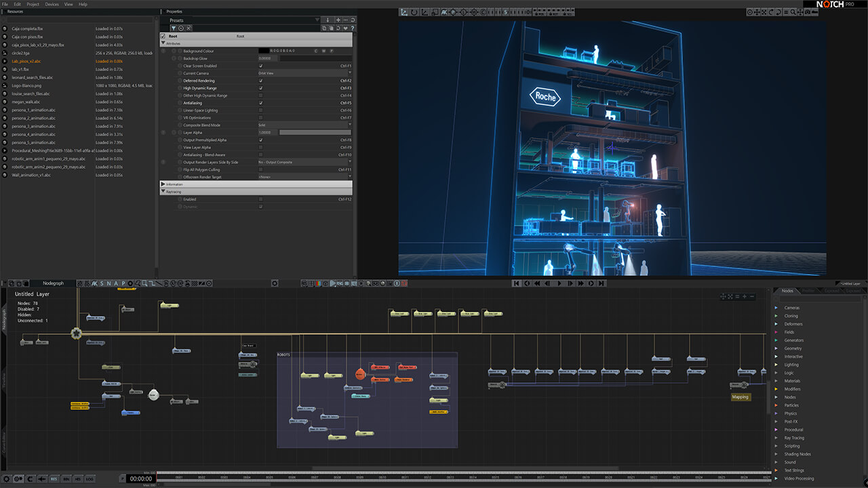This screenshot has height=488, width=868.
Task: Click the fast-forward transport button
Action: pyautogui.click(x=581, y=283)
